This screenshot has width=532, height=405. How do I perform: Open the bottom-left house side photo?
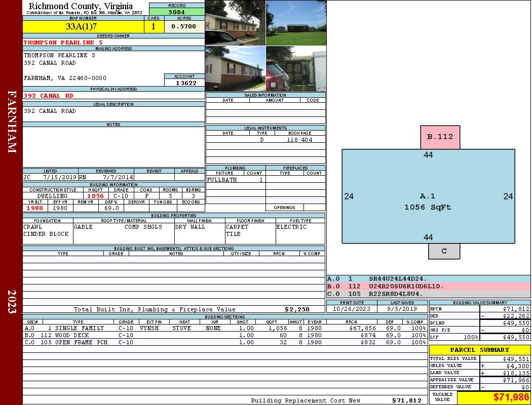pos(235,69)
